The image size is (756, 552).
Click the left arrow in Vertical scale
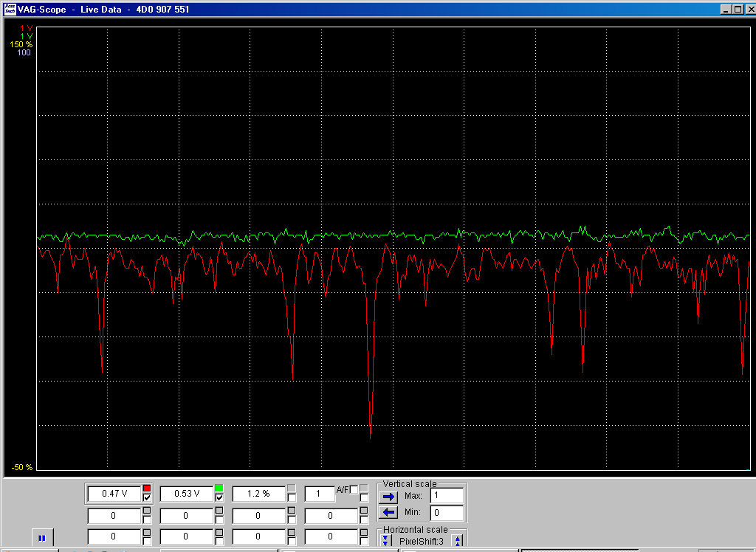(388, 512)
